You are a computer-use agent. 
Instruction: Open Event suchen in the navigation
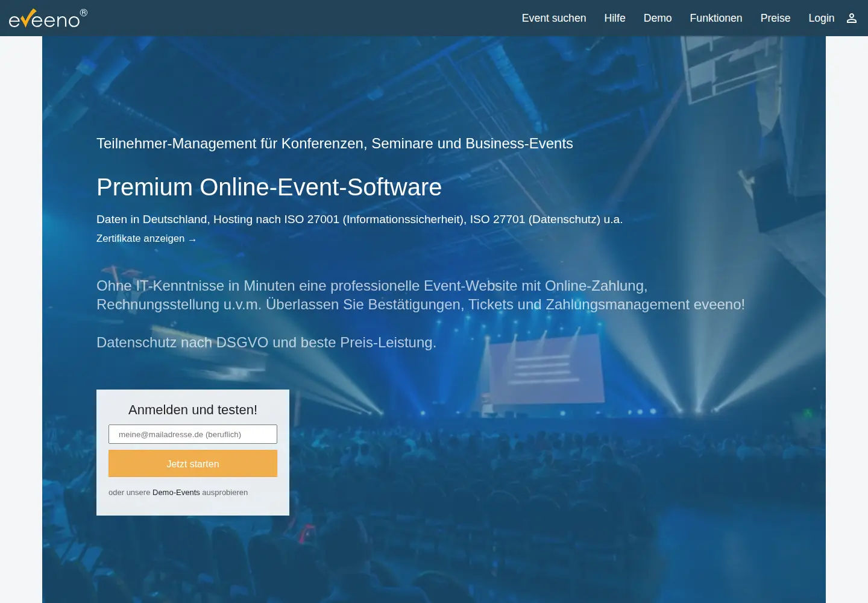tap(554, 18)
